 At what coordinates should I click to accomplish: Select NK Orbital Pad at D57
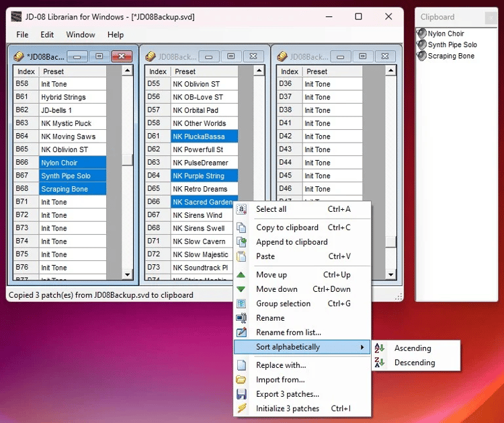point(204,110)
